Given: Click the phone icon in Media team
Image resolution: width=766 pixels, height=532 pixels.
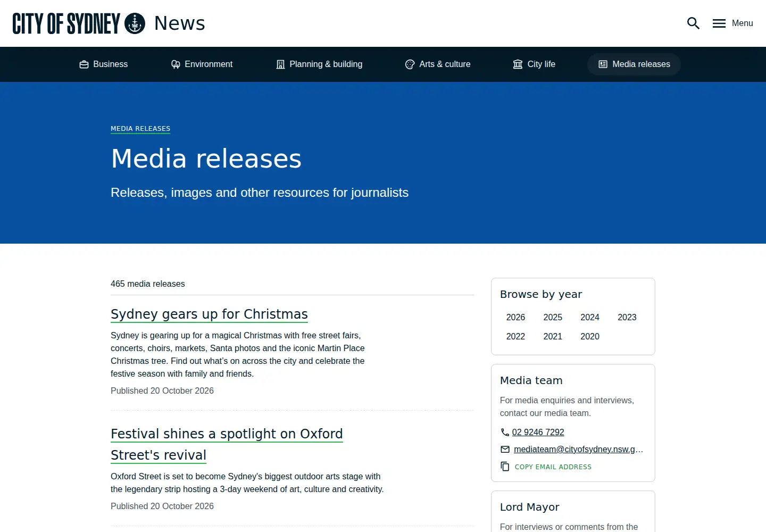Looking at the screenshot, I should point(505,433).
